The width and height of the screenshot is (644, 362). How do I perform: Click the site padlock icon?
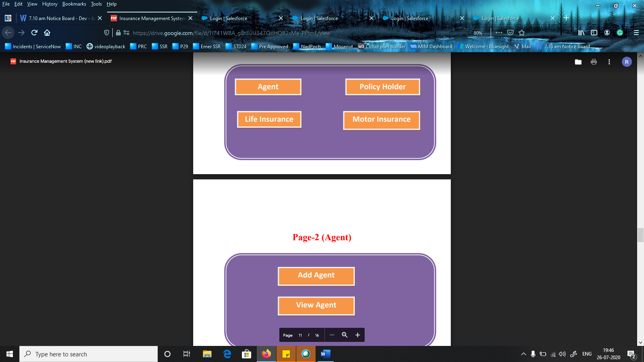[x=118, y=33]
